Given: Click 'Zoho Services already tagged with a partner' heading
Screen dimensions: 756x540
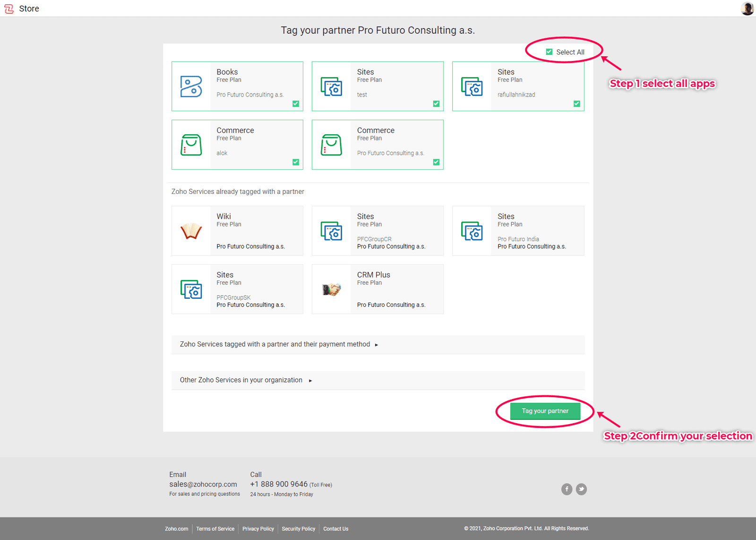Looking at the screenshot, I should pyautogui.click(x=238, y=192).
